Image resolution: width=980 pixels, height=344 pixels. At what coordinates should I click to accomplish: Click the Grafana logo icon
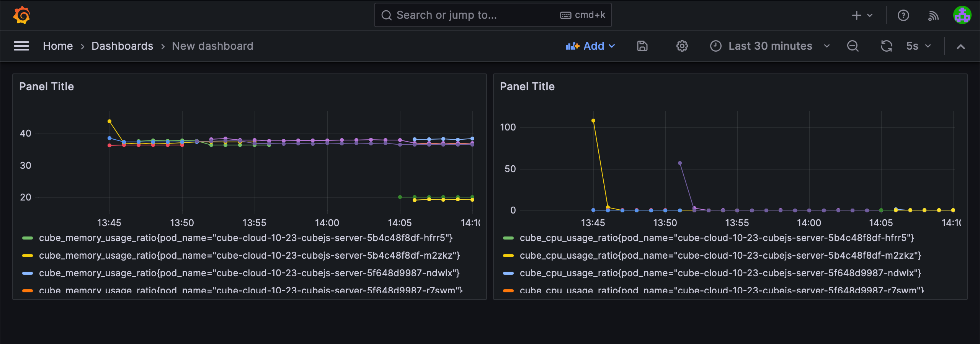[x=21, y=15]
